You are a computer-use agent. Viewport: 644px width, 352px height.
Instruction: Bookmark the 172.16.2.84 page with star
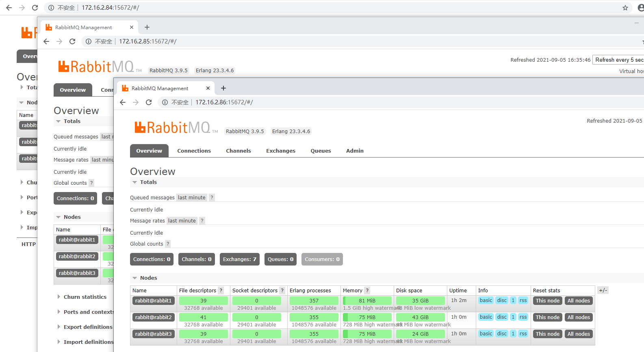click(x=625, y=8)
